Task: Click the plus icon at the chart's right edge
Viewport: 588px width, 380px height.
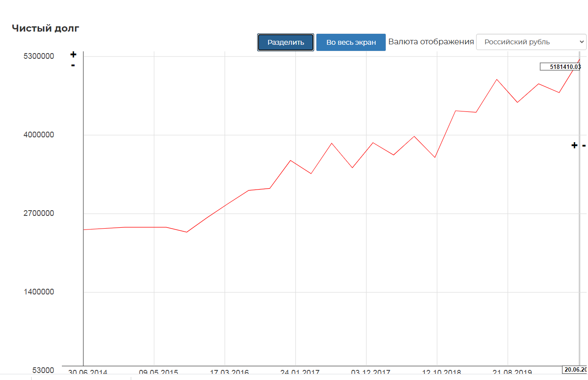Action: 574,145
